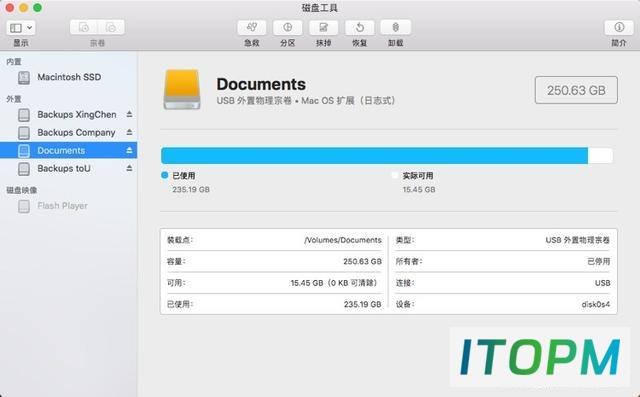Open the sidebar view (显示) dropdown
This screenshot has height=397, width=640.
[20, 28]
